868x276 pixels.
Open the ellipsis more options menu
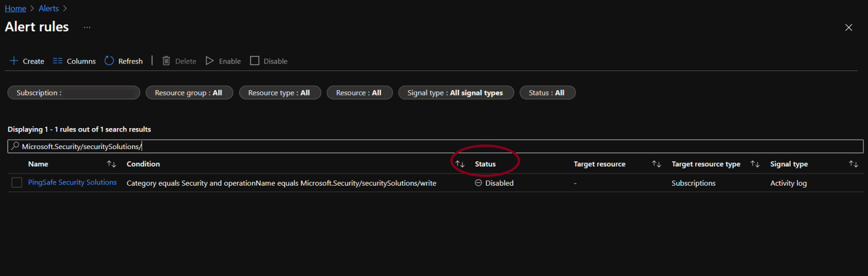pos(87,27)
